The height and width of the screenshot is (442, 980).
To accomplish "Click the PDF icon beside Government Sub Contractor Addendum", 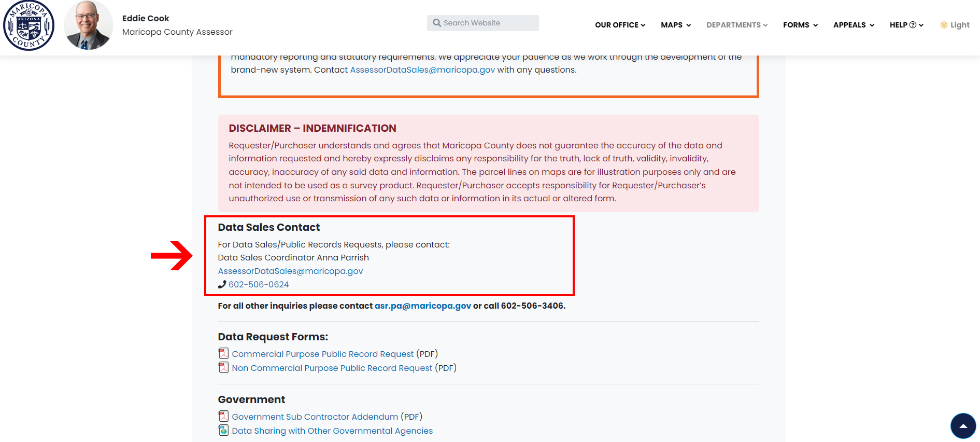I will (223, 417).
